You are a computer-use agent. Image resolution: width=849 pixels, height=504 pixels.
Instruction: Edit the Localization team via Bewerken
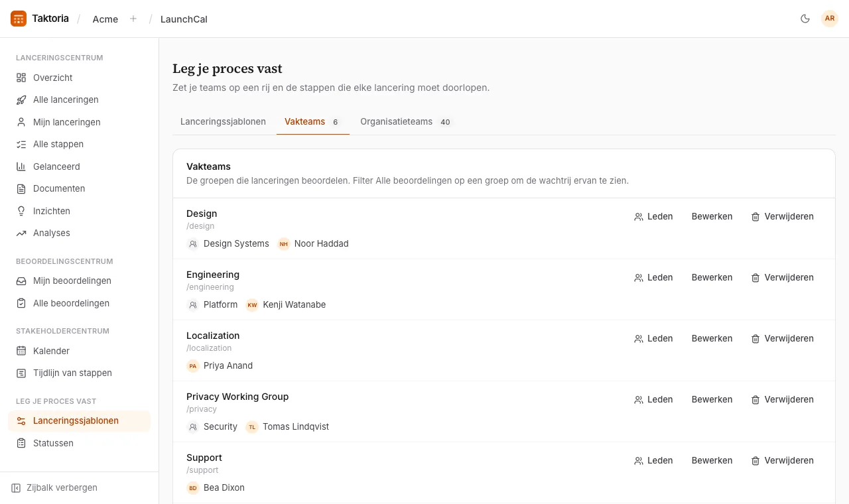pyautogui.click(x=712, y=338)
